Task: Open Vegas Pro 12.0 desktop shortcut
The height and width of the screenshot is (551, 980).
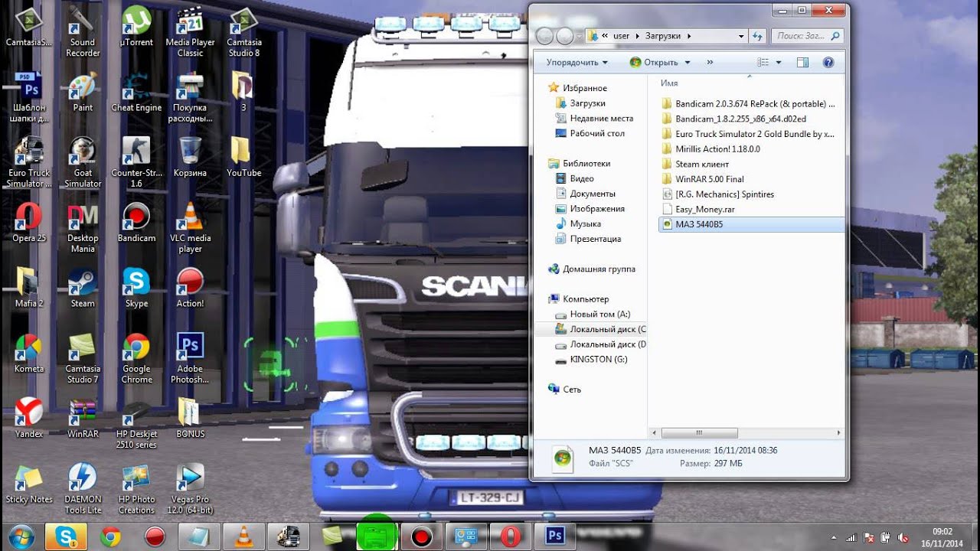Action: pyautogui.click(x=190, y=488)
